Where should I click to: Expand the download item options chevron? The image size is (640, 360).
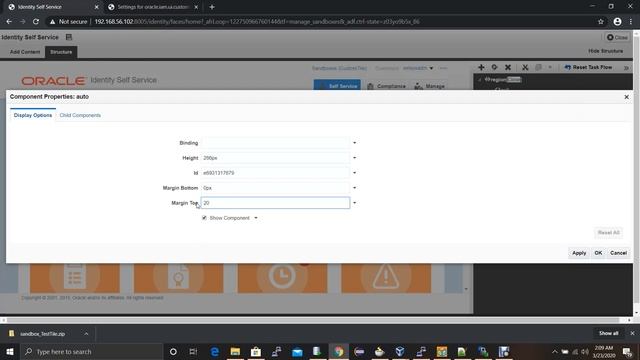click(x=86, y=334)
